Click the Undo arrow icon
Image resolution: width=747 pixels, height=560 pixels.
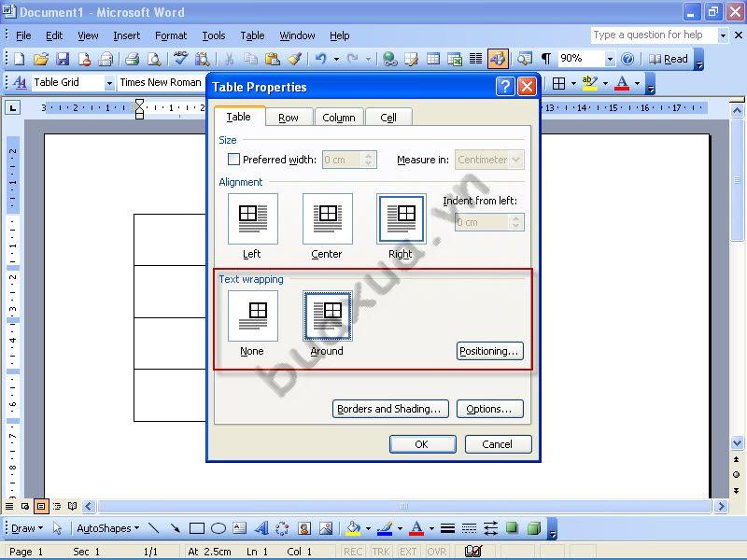[x=321, y=59]
